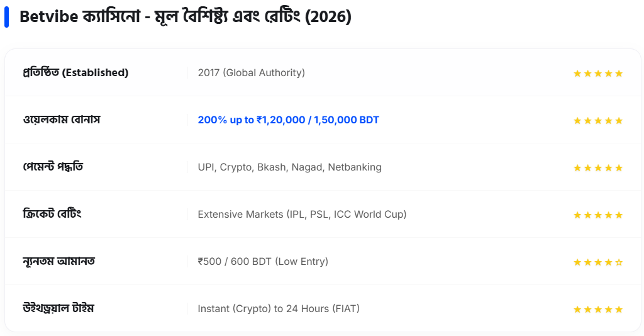Click the "পেমেন্ট পদ্ধতি" row label
644x336 pixels.
[x=53, y=167]
